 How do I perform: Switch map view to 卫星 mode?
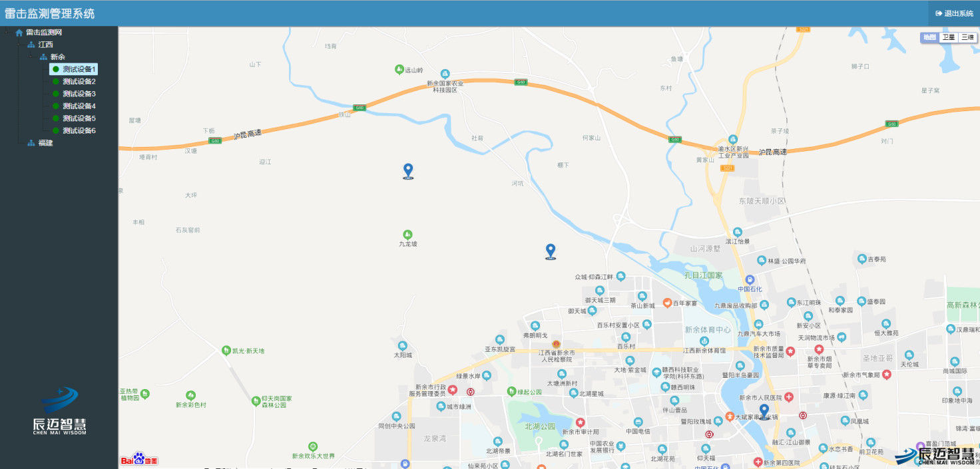coord(948,37)
